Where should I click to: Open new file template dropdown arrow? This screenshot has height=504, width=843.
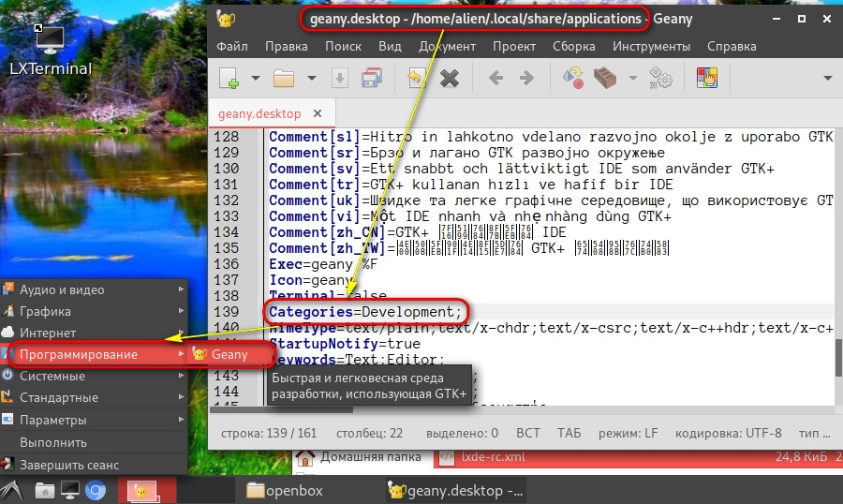(x=256, y=78)
